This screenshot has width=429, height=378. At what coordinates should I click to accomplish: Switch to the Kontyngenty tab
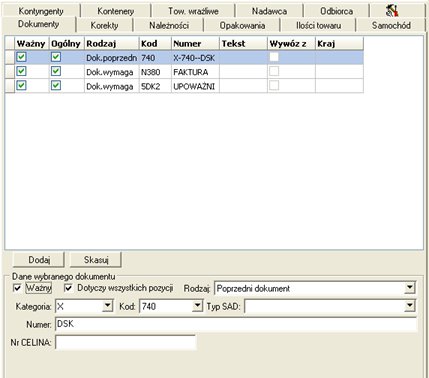[41, 11]
